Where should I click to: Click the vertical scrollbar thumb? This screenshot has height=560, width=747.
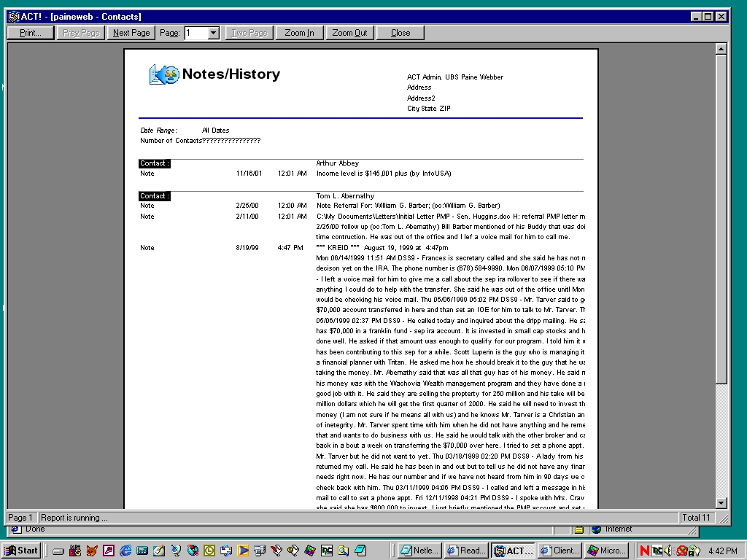721,219
